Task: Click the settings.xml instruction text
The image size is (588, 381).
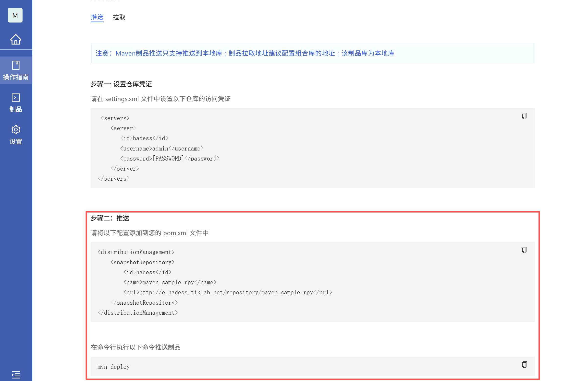Action: [x=160, y=99]
